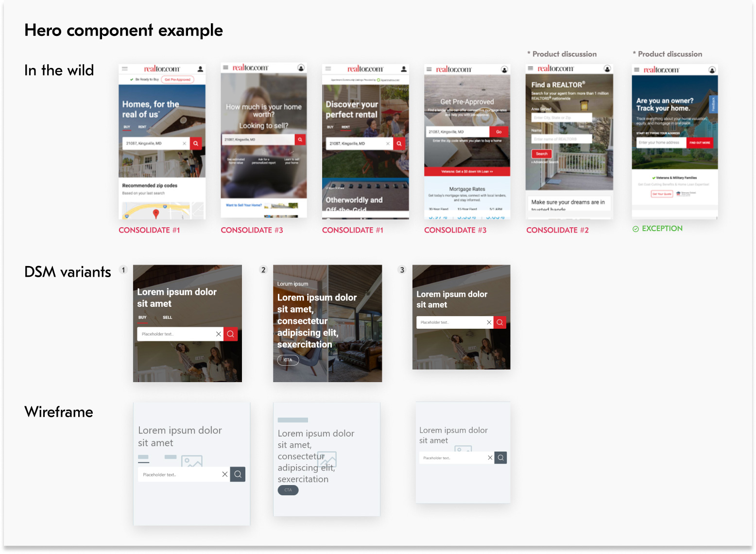
Task: Select the BUY tab in DSM variant 1
Action: point(142,318)
